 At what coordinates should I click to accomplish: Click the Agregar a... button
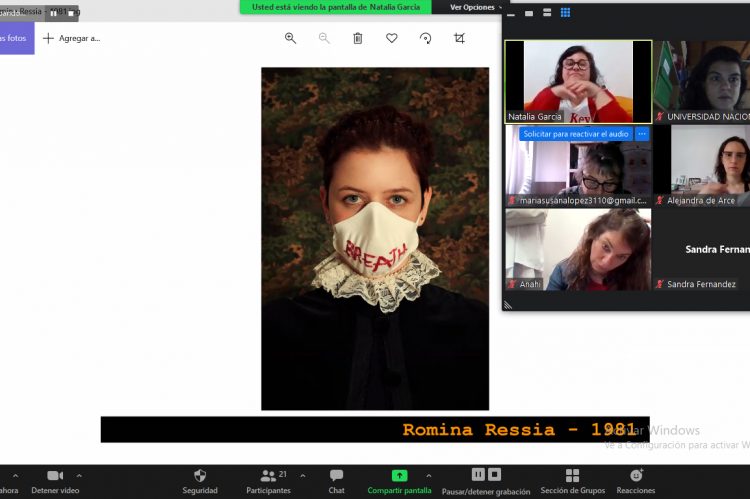click(x=71, y=38)
